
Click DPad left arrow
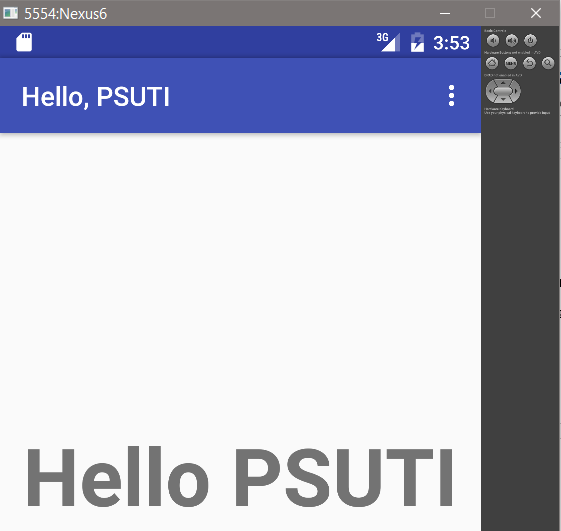pyautogui.click(x=490, y=91)
